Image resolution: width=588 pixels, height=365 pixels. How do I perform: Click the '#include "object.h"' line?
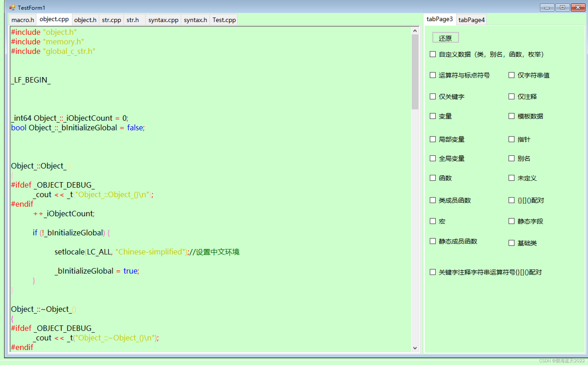click(x=44, y=32)
